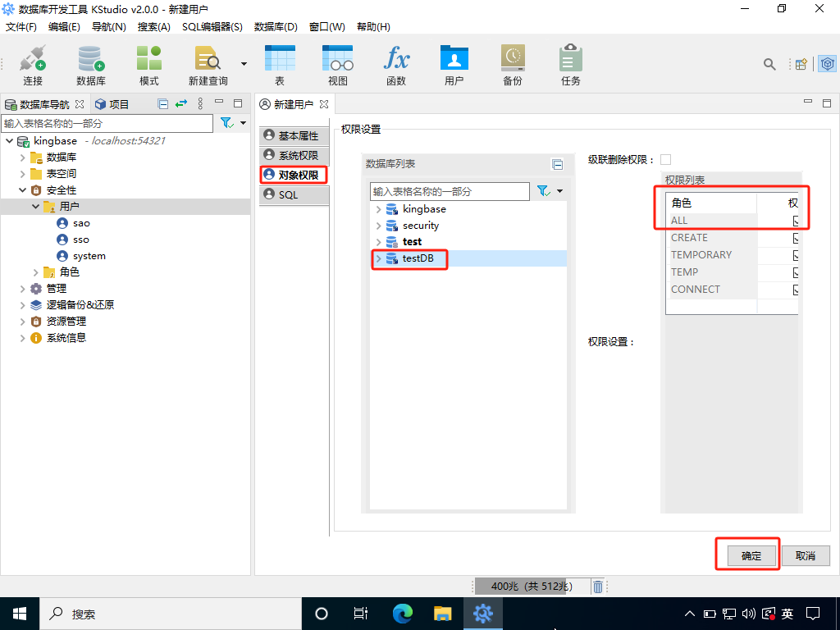
Task: Click collapse-all icon in 数据库列表 header
Action: tap(557, 164)
